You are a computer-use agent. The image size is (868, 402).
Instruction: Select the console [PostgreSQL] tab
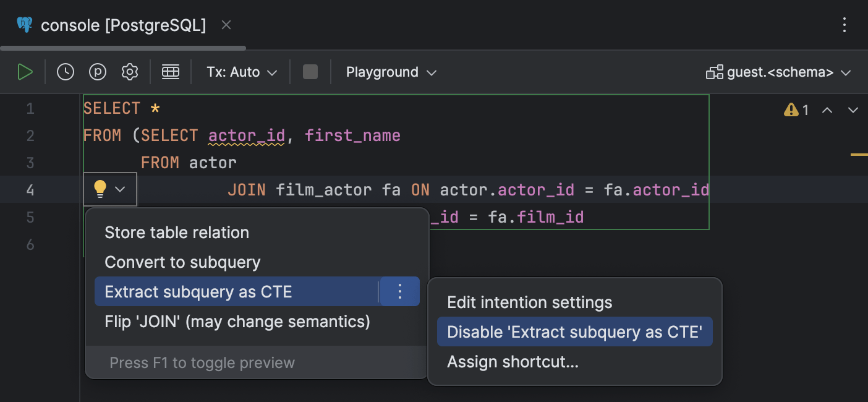123,25
